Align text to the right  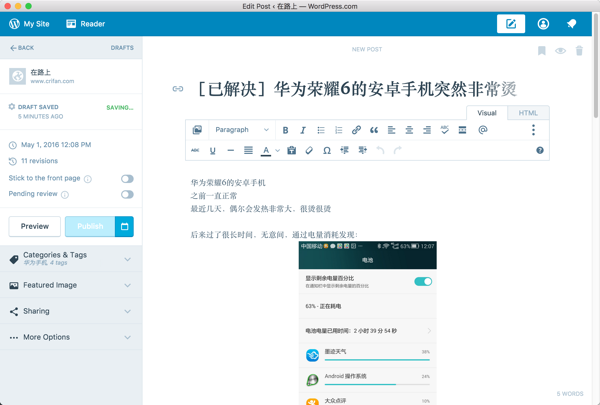[427, 130]
